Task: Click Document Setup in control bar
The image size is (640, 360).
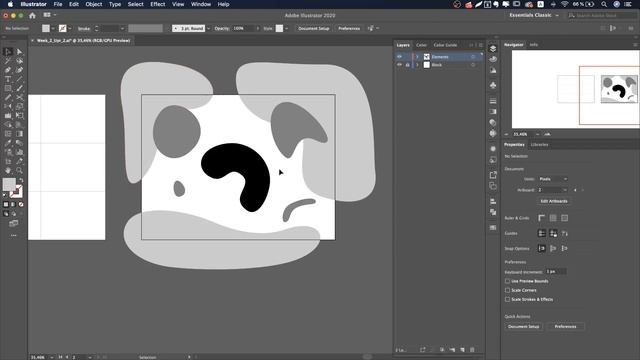Action: point(313,28)
